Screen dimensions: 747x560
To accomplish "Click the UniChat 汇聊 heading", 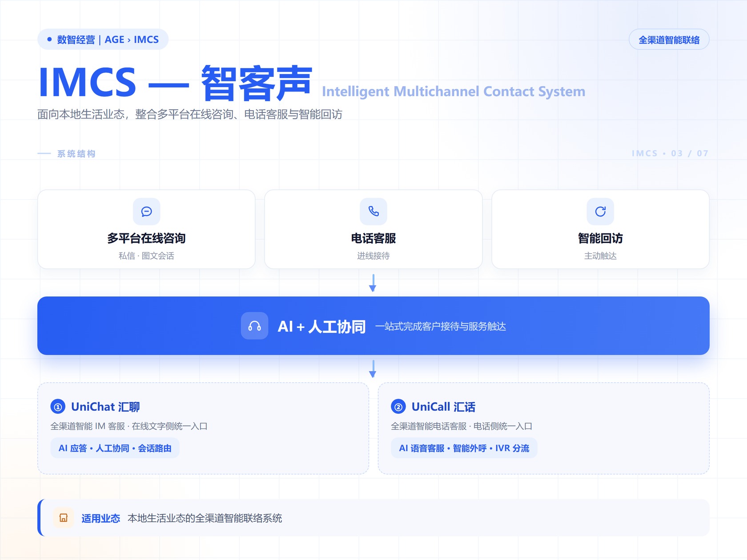I will tap(105, 407).
